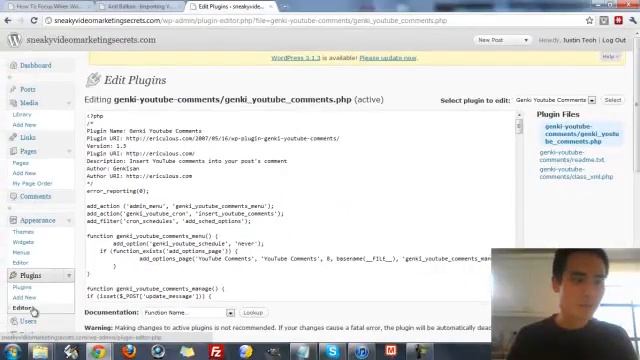Click the WordPress logo icon
The height and width of the screenshot is (360, 640).
tap(14, 40)
